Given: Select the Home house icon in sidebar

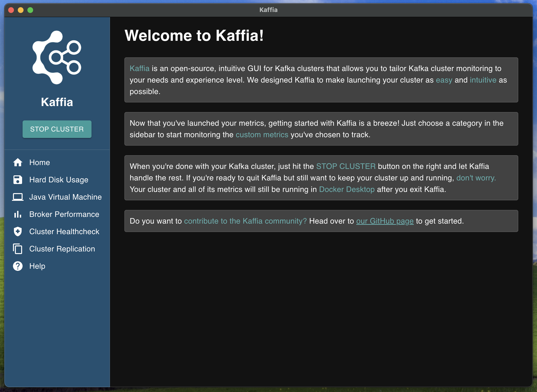Looking at the screenshot, I should (18, 162).
